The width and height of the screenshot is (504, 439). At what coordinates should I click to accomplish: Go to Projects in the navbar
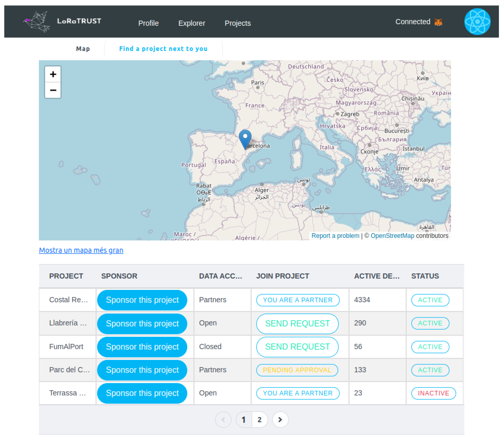coord(238,23)
